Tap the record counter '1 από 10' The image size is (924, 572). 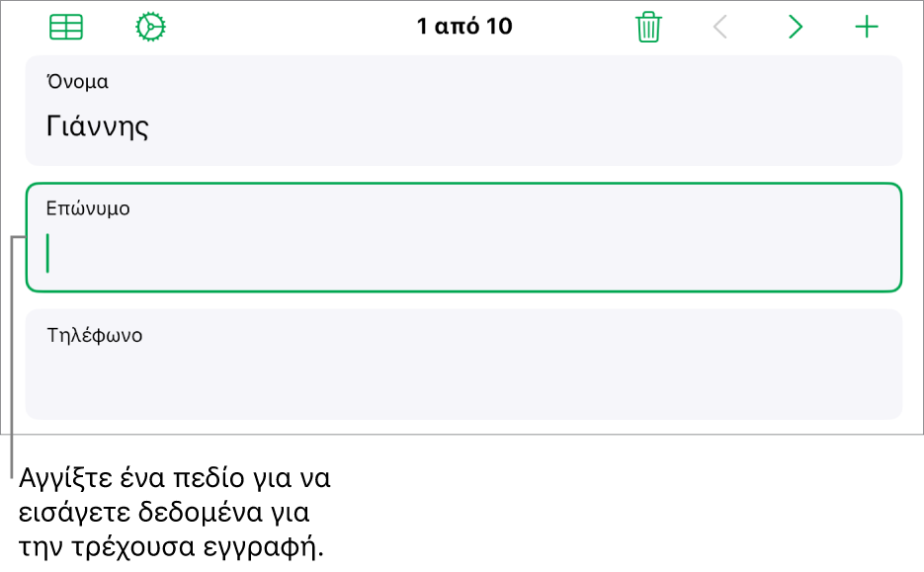tap(464, 27)
